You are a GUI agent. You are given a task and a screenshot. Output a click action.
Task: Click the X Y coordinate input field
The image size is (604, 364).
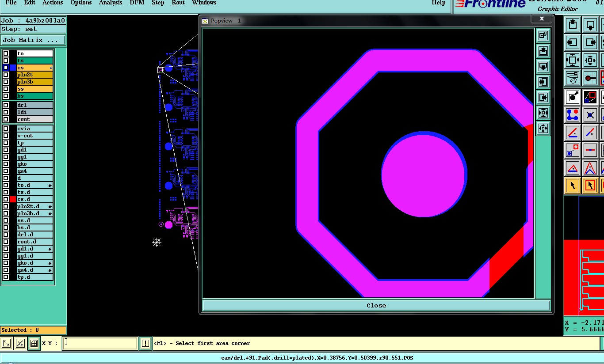(x=100, y=343)
